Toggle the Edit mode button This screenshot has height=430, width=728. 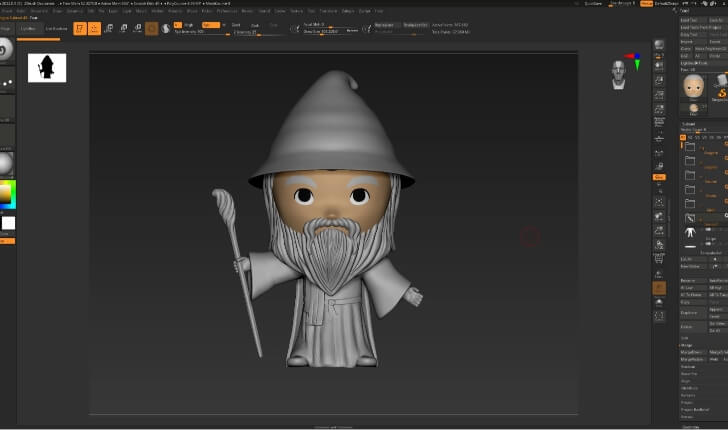pyautogui.click(x=80, y=28)
